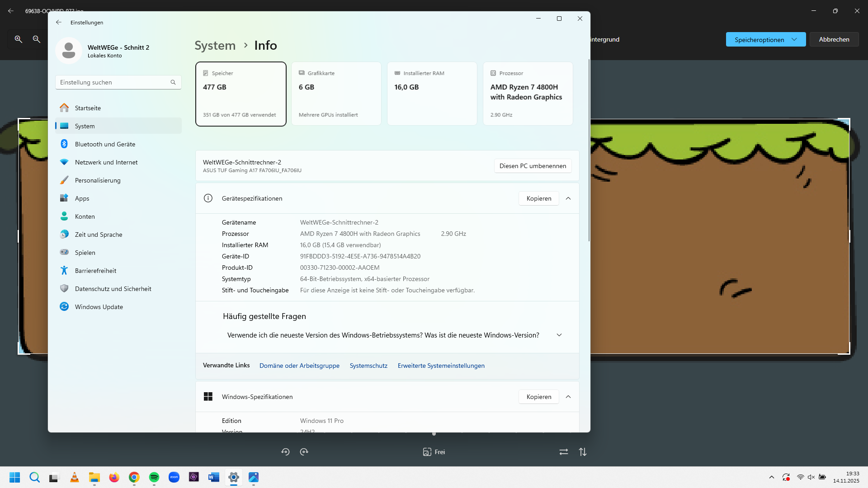Open Spotify from the taskbar
The image size is (868, 488).
point(154,477)
